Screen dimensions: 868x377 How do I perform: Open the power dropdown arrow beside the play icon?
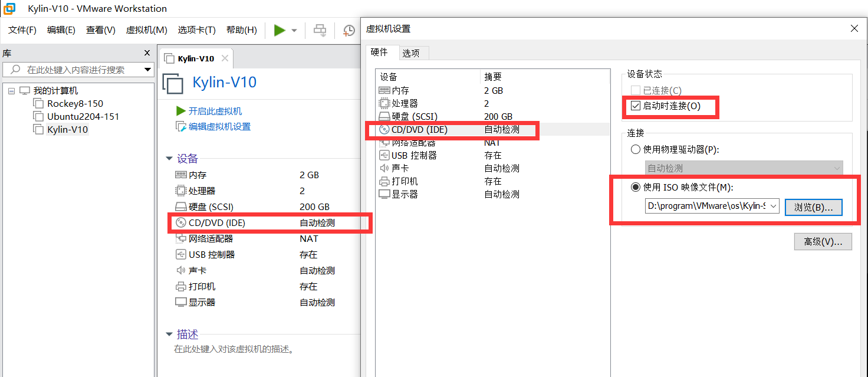[294, 31]
